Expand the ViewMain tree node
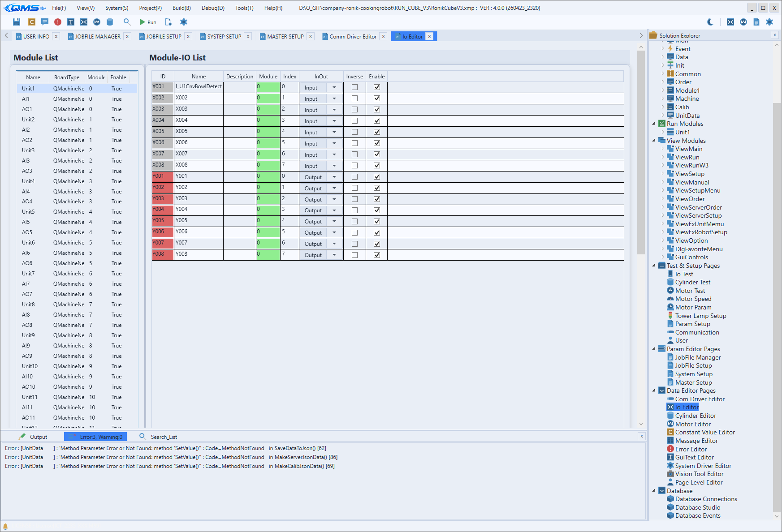782x532 pixels. 663,149
